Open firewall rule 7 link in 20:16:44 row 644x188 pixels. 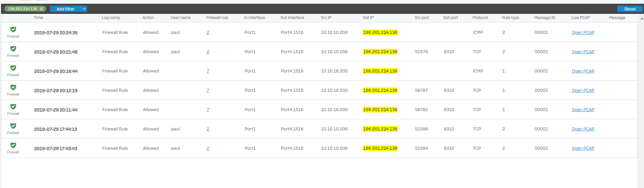click(208, 71)
